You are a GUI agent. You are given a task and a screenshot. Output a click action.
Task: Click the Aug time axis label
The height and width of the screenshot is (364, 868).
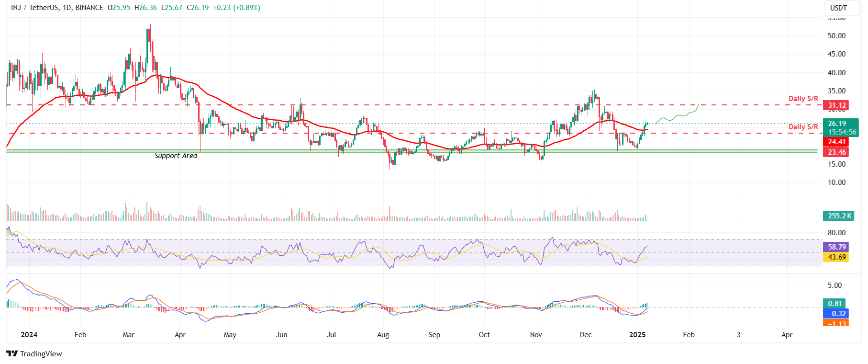click(383, 335)
